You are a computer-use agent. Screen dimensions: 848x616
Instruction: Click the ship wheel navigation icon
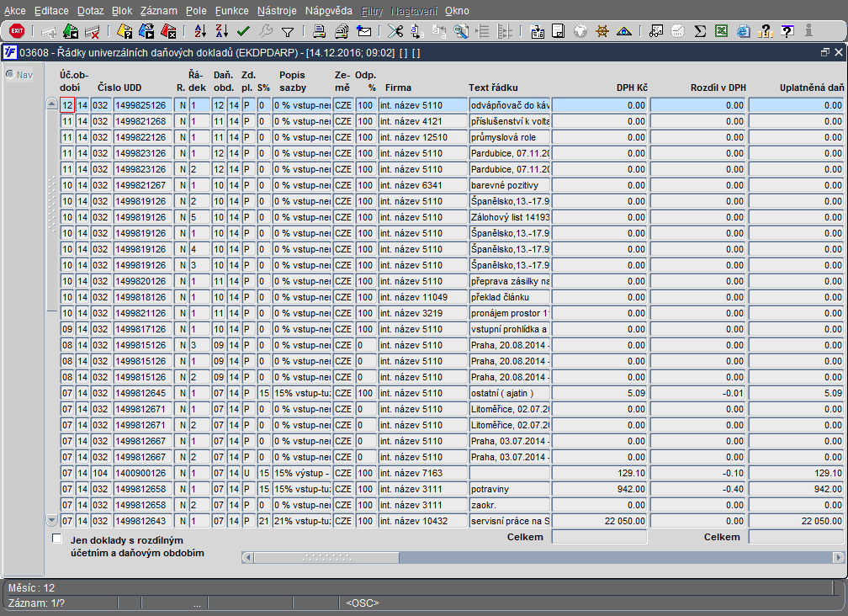click(602, 31)
